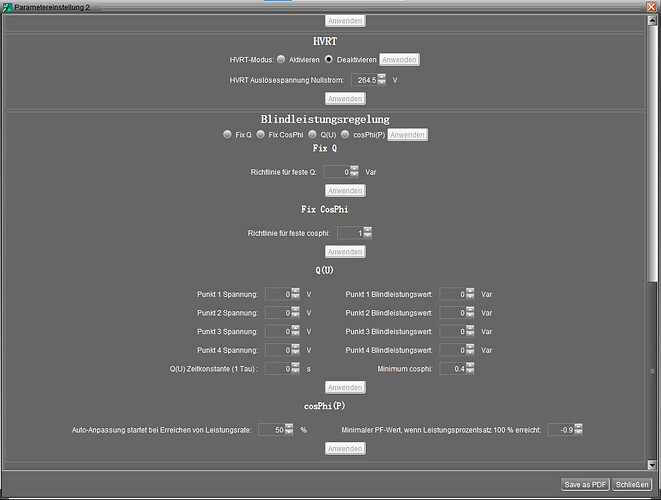This screenshot has height=500, width=661.
Task: Click the Richtlinie für feste cosphi field
Action: (x=350, y=233)
